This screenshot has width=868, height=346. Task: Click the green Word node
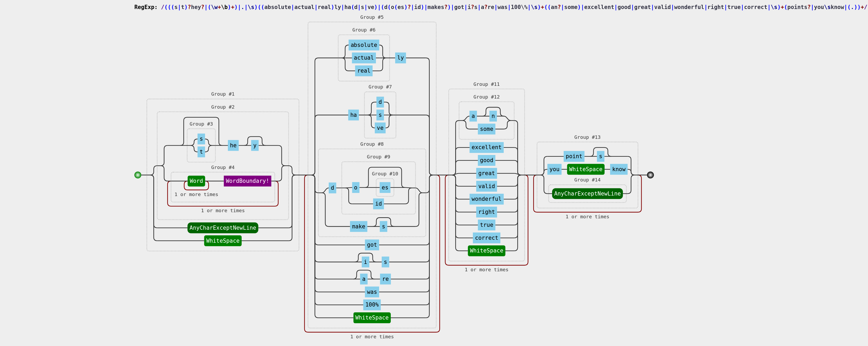tap(196, 181)
